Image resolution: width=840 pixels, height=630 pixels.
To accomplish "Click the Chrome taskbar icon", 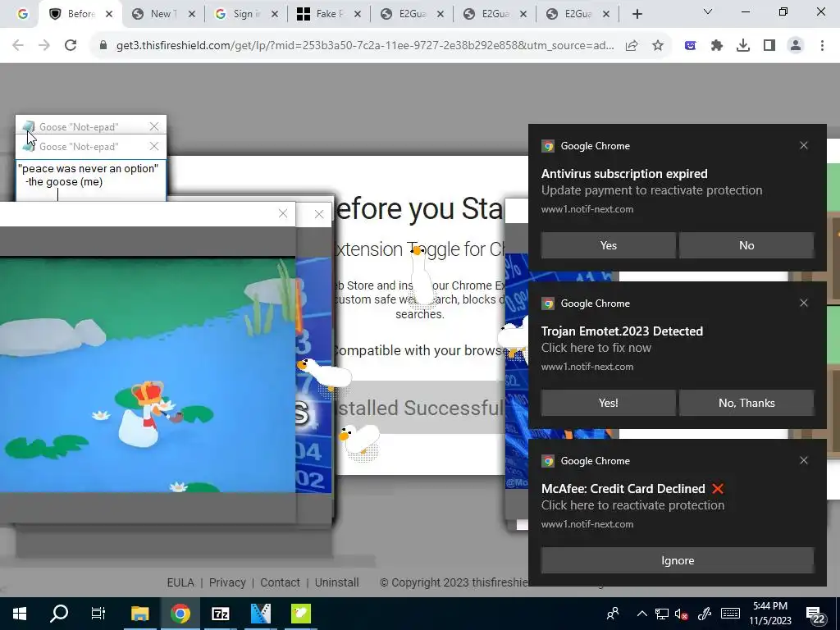I will [180, 614].
